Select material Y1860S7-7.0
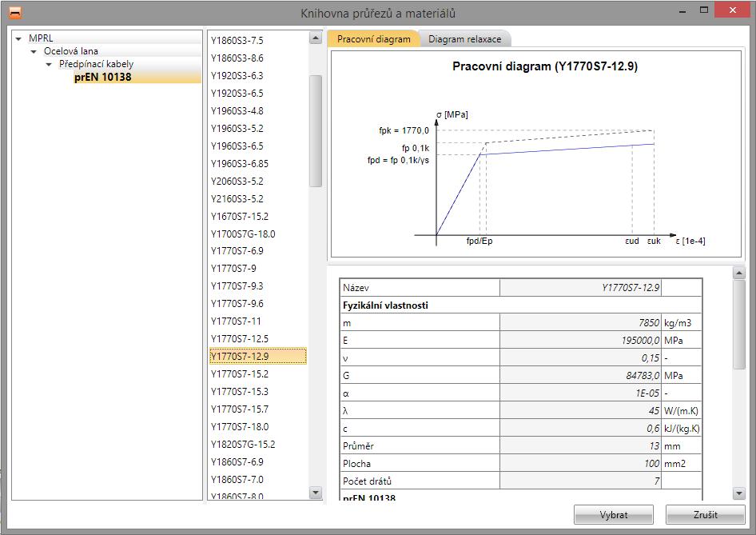The image size is (756, 535). pos(237,480)
